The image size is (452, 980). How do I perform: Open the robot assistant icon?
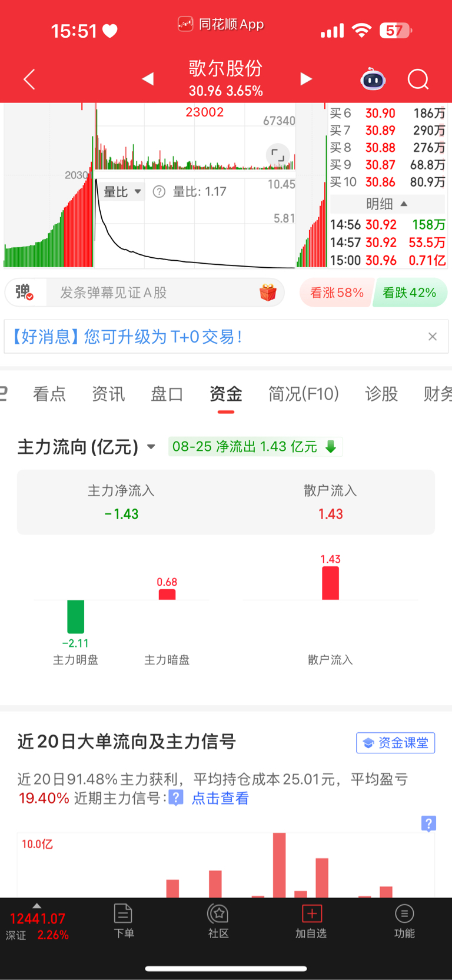[373, 79]
